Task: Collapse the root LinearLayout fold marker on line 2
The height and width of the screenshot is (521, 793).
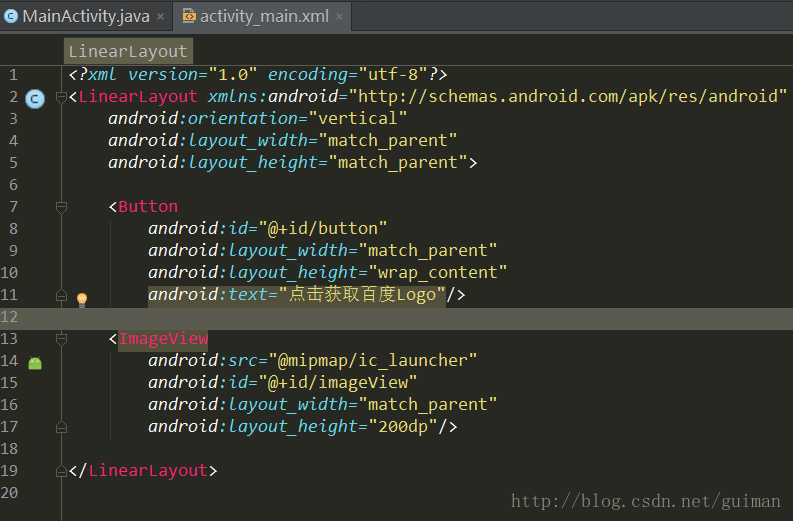Action: 61,97
